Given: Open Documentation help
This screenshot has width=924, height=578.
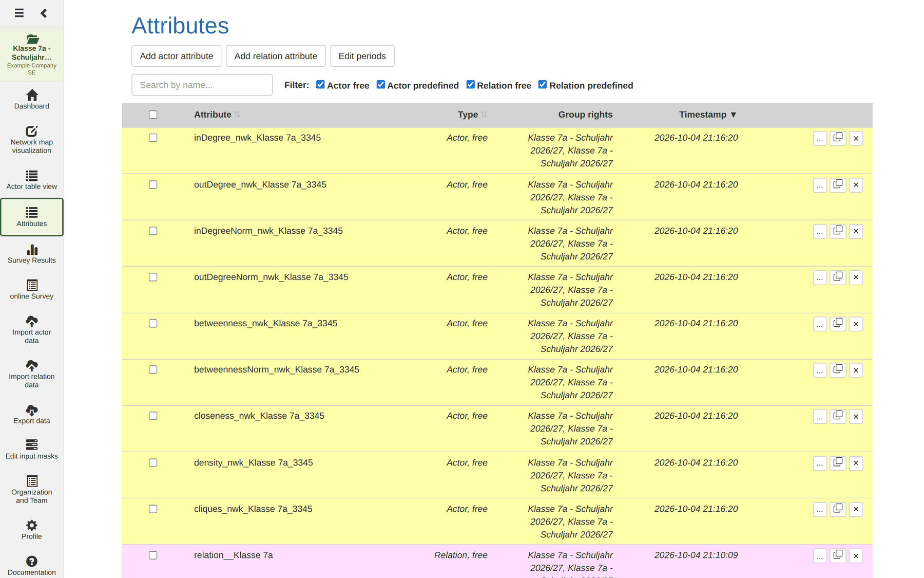Looking at the screenshot, I should (32, 566).
